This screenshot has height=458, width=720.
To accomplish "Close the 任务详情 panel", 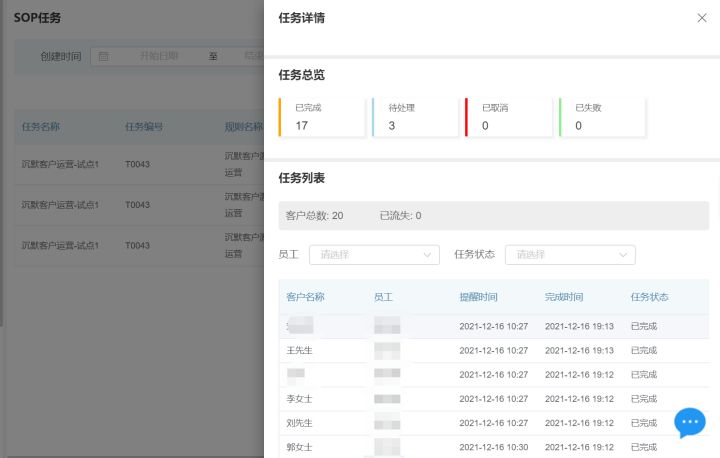I will tap(701, 18).
